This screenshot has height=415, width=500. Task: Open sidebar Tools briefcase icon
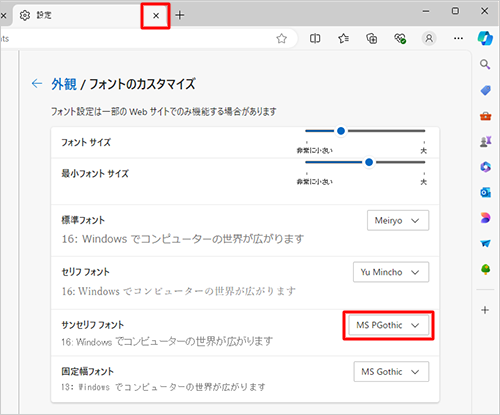[485, 116]
